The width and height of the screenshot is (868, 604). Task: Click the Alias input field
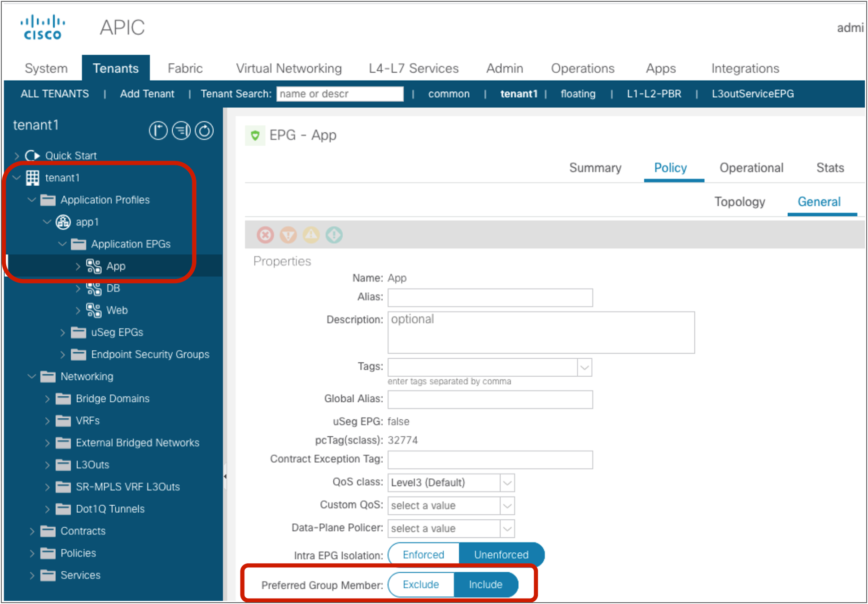(x=490, y=298)
